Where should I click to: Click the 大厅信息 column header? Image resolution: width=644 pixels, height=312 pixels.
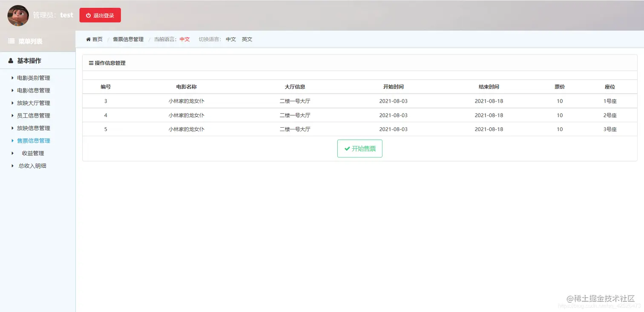tap(295, 87)
